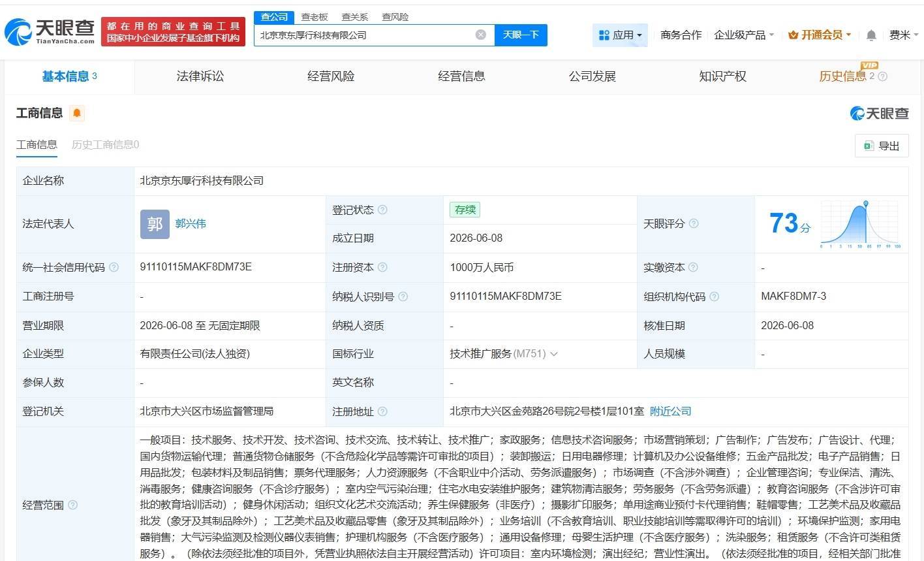This screenshot has height=561, width=924.
Task: Select the 企业名称 value 北京京东厚行科技有限公司
Action: [202, 181]
